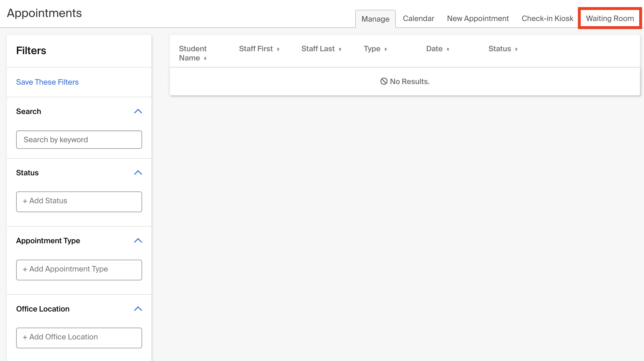The image size is (644, 361).
Task: Open the Add Status dropdown
Action: click(79, 202)
